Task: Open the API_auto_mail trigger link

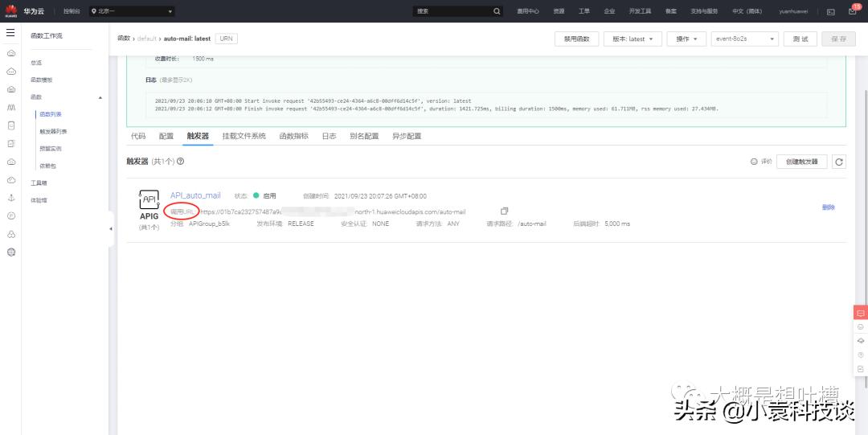Action: [195, 195]
